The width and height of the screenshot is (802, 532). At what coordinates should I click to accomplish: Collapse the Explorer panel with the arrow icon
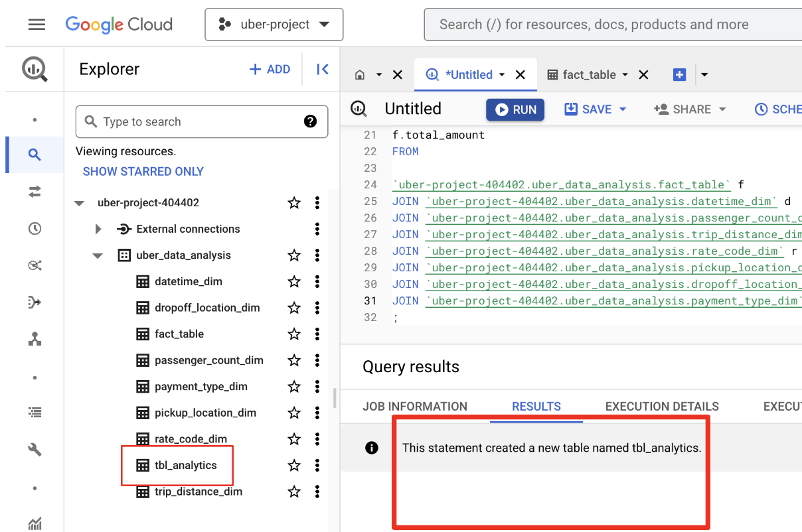pos(323,69)
